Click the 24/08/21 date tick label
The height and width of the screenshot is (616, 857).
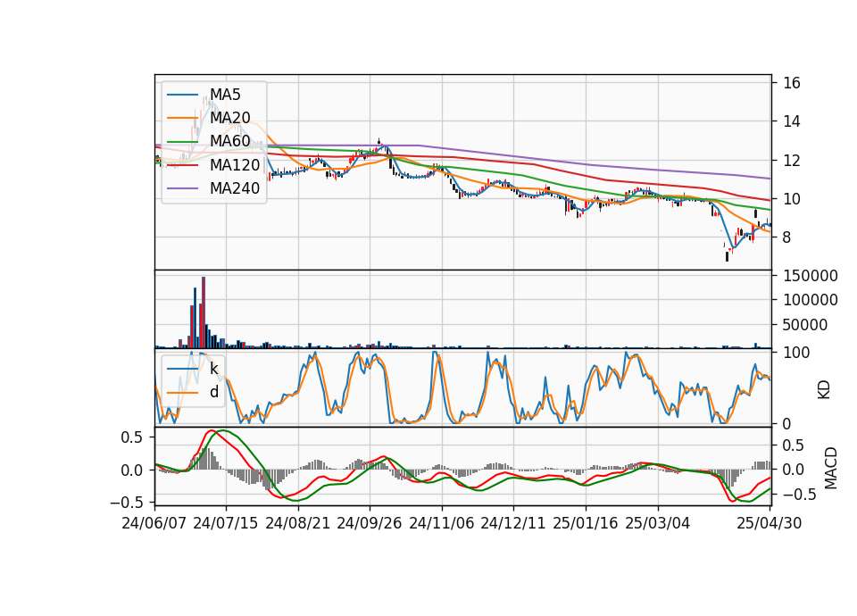[298, 523]
